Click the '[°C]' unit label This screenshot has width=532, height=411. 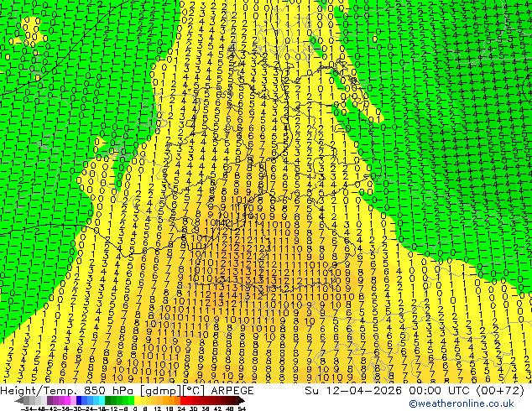(191, 391)
